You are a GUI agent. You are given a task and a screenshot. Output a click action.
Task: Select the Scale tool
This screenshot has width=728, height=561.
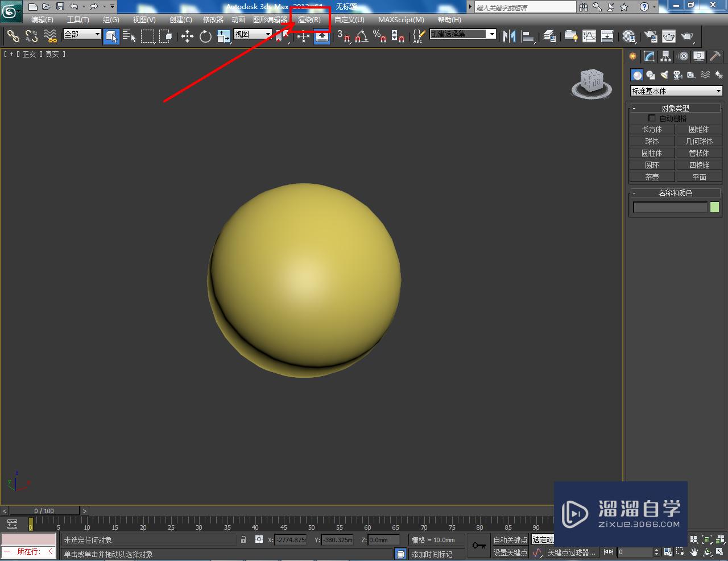(x=224, y=36)
